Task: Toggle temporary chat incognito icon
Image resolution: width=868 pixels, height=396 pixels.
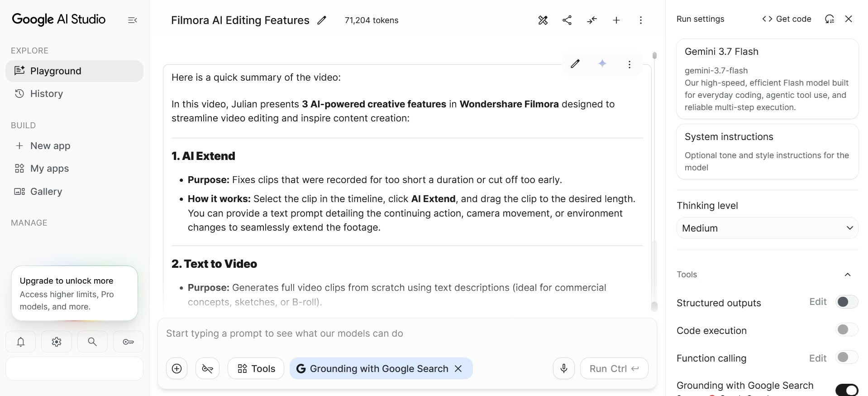Action: [x=208, y=368]
